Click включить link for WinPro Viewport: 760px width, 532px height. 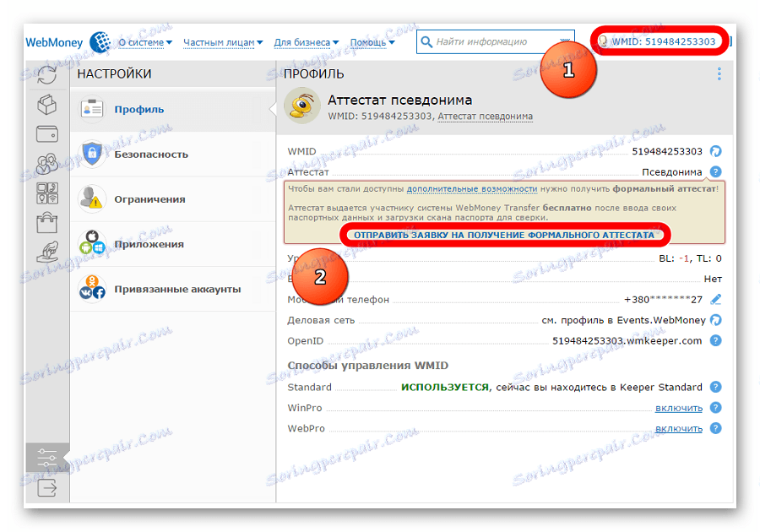(679, 408)
